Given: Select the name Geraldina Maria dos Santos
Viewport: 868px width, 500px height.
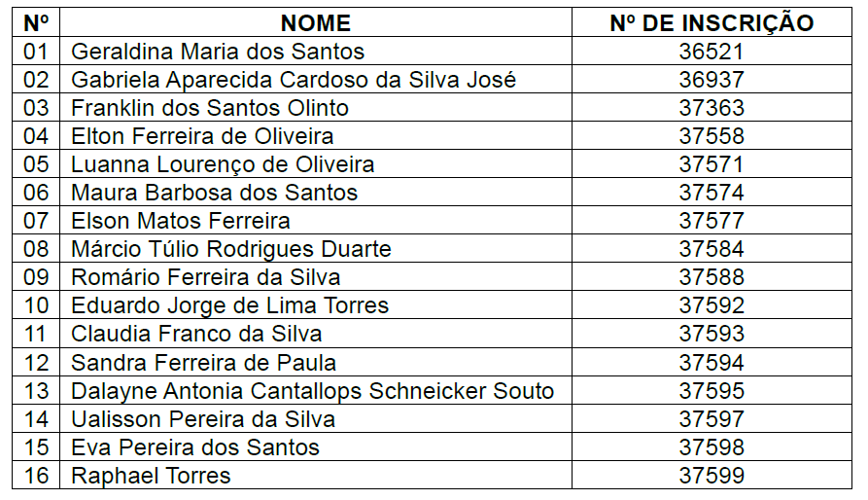Looking at the screenshot, I should coord(218,52).
